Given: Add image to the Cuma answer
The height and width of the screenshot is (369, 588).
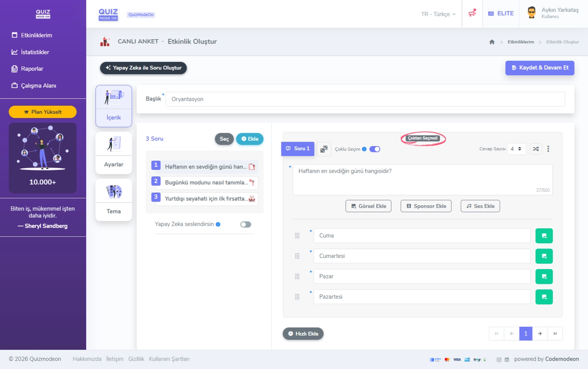Looking at the screenshot, I should click(x=544, y=236).
